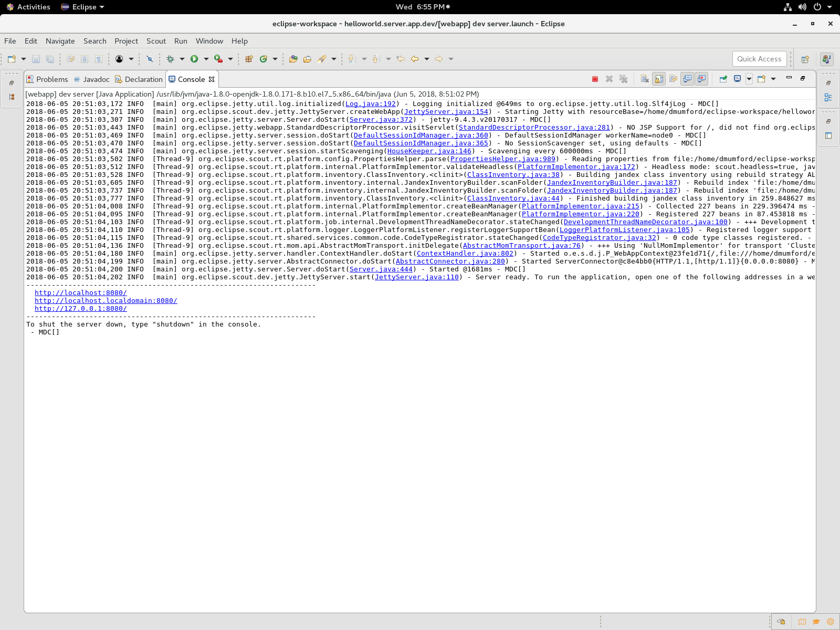Click the Last Edit Location icon
This screenshot has height=630, width=840.
(401, 59)
